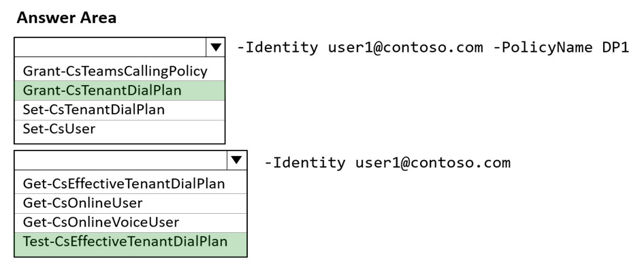Screen dimensions: 644x273
Task: Choose the highlighted Grant-CsTenantDialPlan option
Action: (120, 91)
